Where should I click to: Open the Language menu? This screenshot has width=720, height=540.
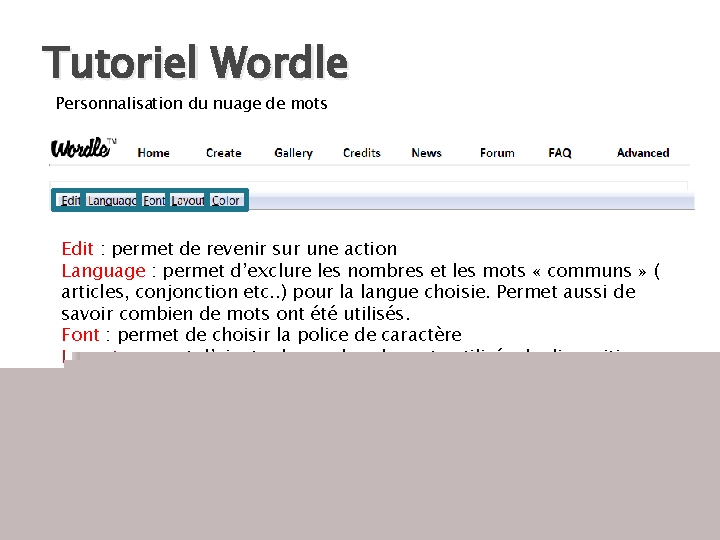click(112, 200)
